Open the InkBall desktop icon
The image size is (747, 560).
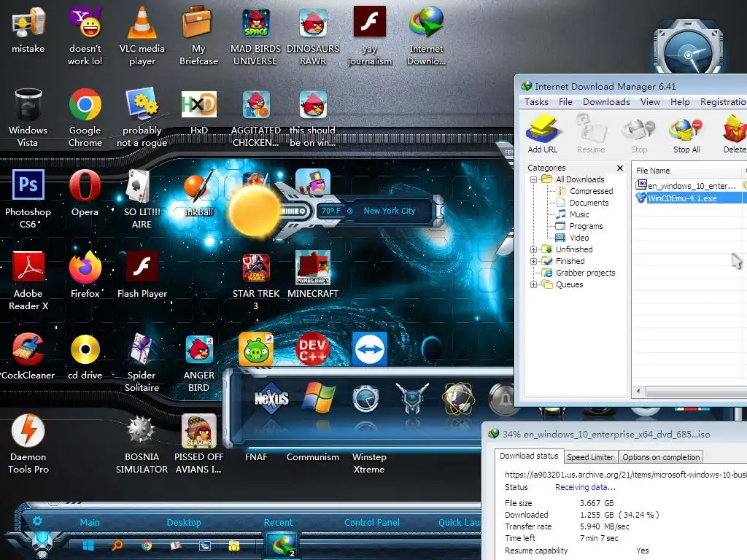(x=199, y=192)
